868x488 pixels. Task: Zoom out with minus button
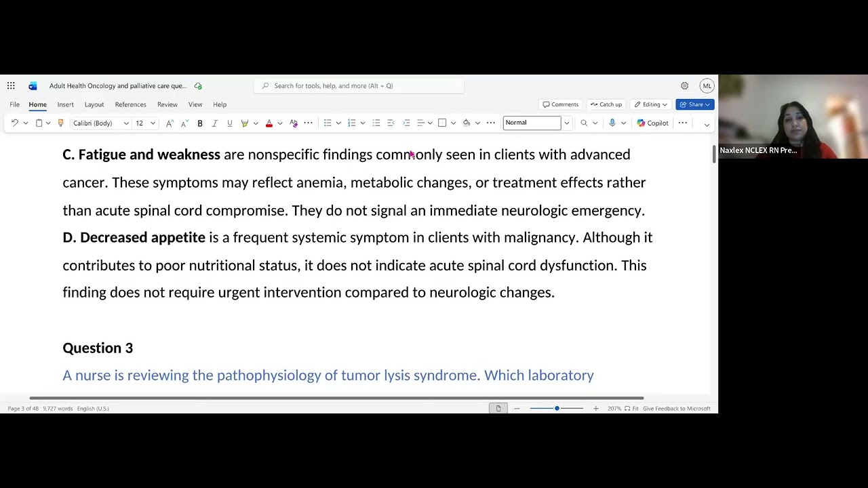(517, 409)
